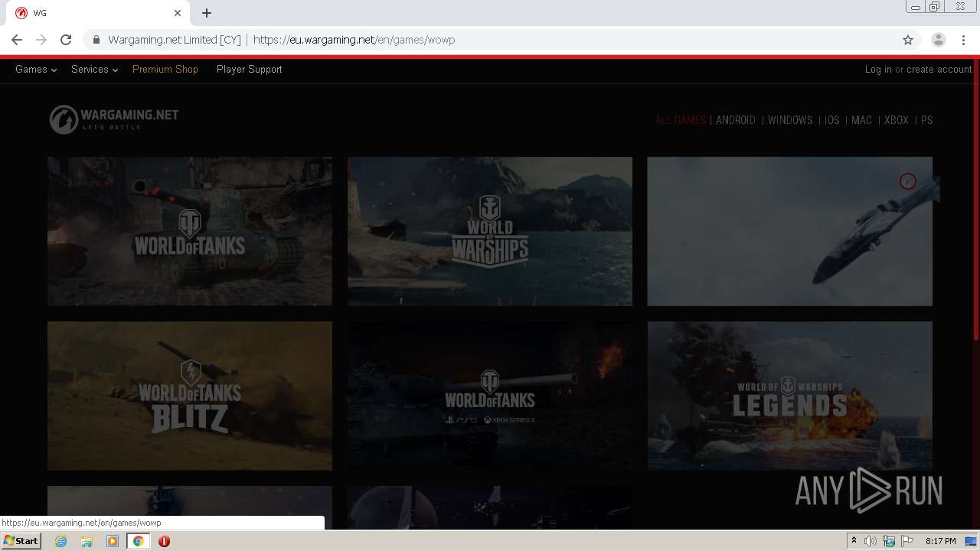Filter games by IOS
This screenshot has width=980, height=551.
click(832, 120)
